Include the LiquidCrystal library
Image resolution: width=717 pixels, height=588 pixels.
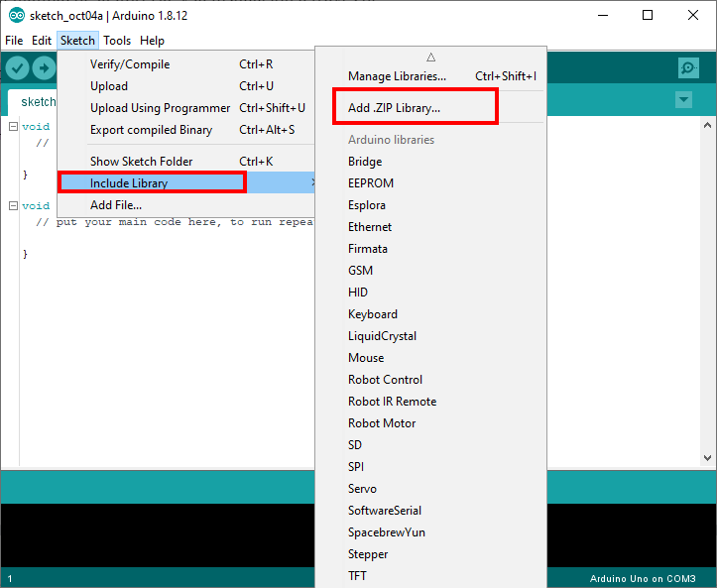pos(430,336)
